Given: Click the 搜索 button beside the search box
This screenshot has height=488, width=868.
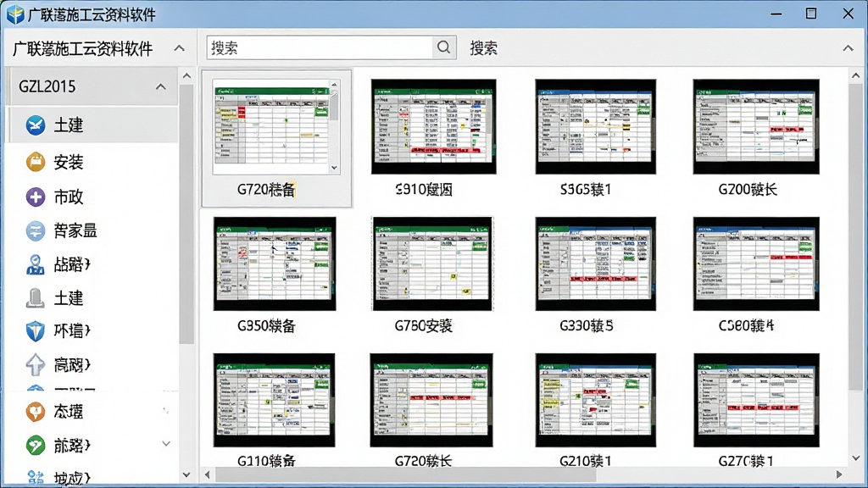Looking at the screenshot, I should point(483,48).
